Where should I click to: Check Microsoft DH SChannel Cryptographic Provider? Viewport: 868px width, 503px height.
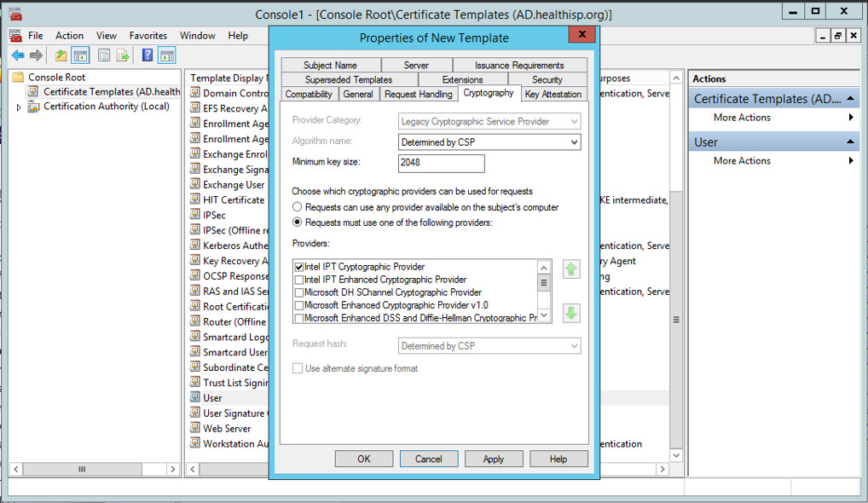click(299, 292)
